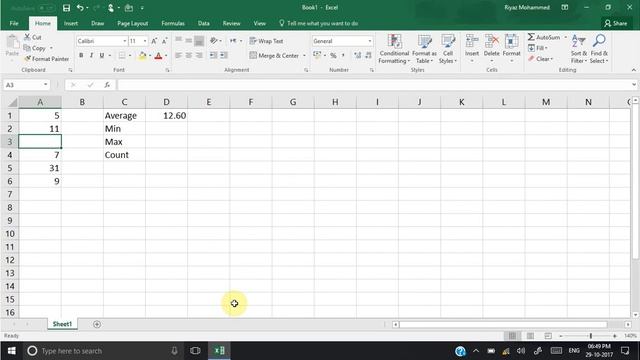Open Cell Styles gallery

[x=448, y=49]
